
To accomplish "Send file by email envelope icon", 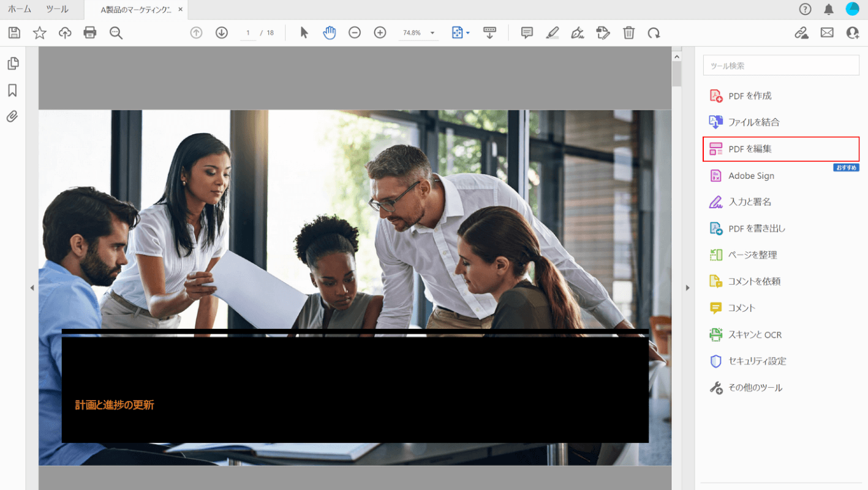I will [827, 33].
